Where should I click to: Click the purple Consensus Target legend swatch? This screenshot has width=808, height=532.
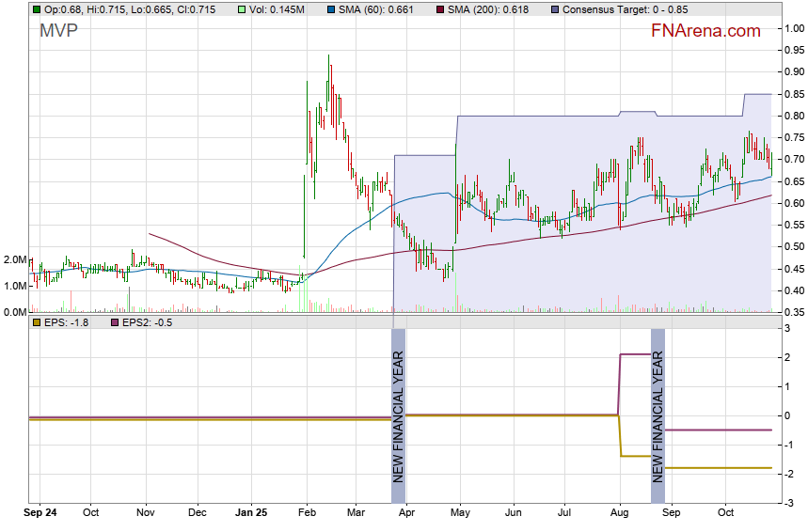pos(555,9)
